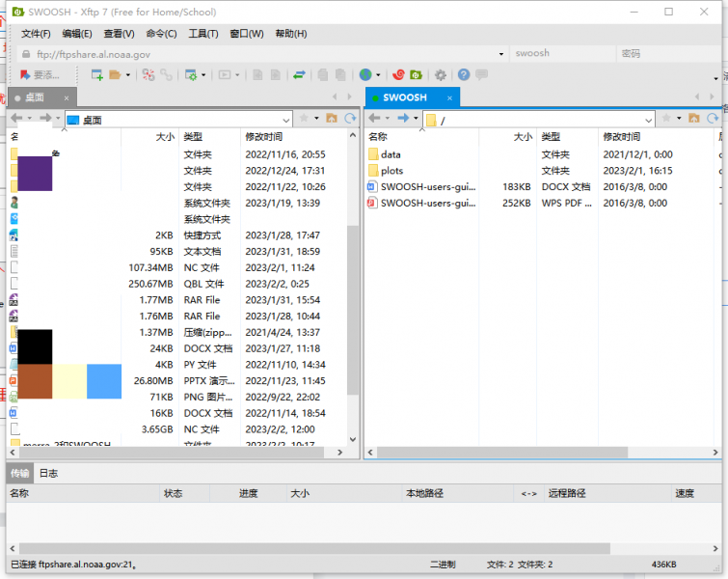
Task: Click the local pane vertical scrollbar
Action: point(353,289)
